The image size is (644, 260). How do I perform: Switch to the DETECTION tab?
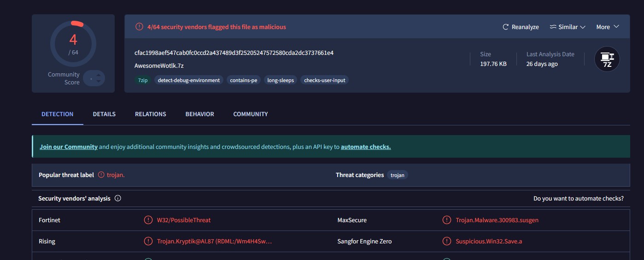[x=58, y=114]
